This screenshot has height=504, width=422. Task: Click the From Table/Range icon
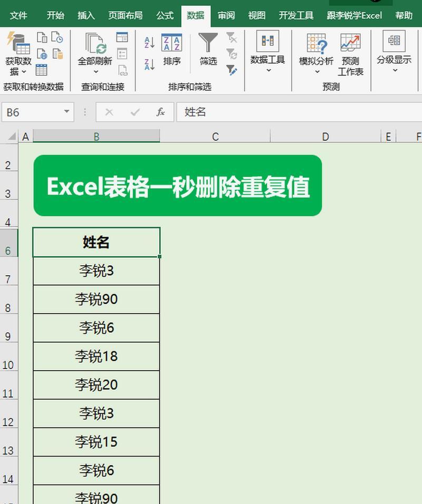(x=41, y=70)
